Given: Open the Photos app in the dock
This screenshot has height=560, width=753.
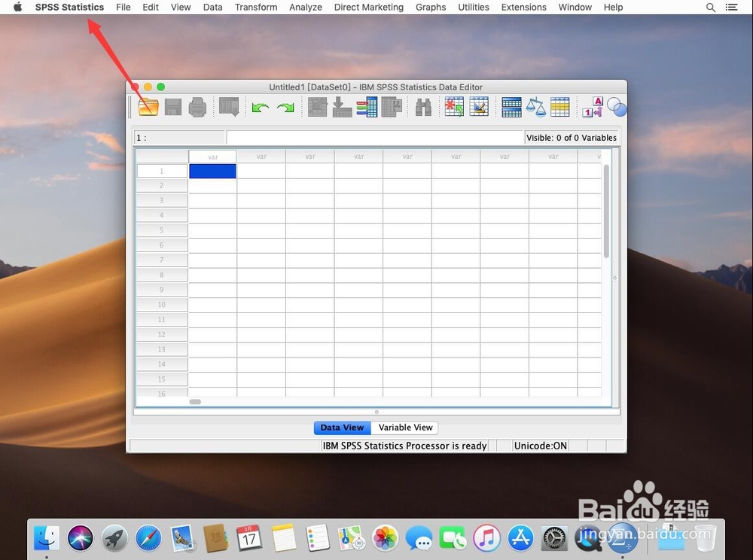Looking at the screenshot, I should pyautogui.click(x=385, y=537).
